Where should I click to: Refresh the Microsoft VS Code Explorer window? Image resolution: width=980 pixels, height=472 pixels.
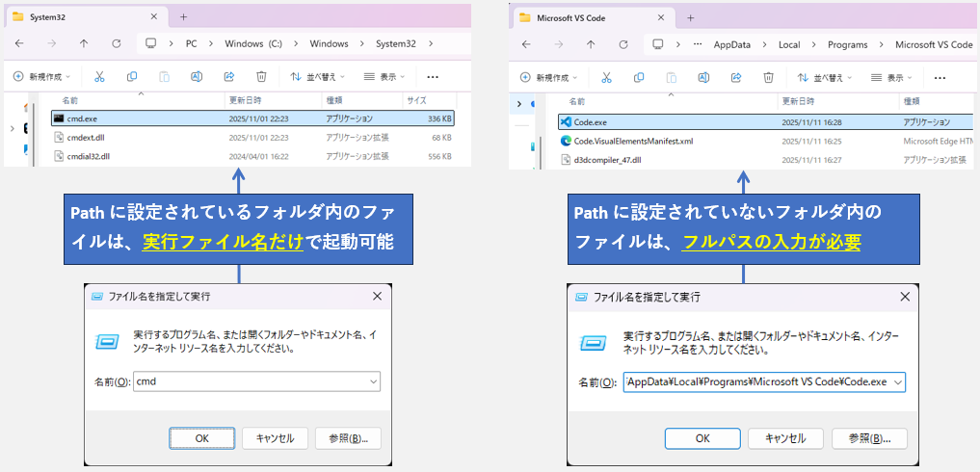coord(623,44)
